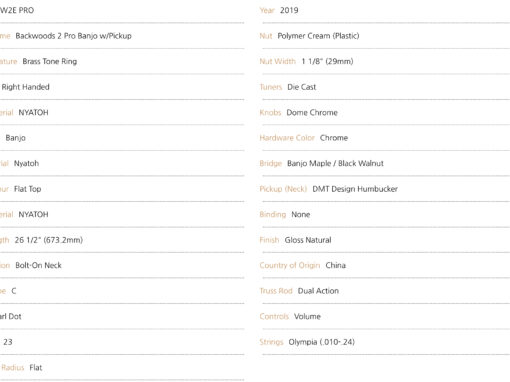Select the Finish Gloss Natural value
510x382 pixels.
click(x=308, y=240)
